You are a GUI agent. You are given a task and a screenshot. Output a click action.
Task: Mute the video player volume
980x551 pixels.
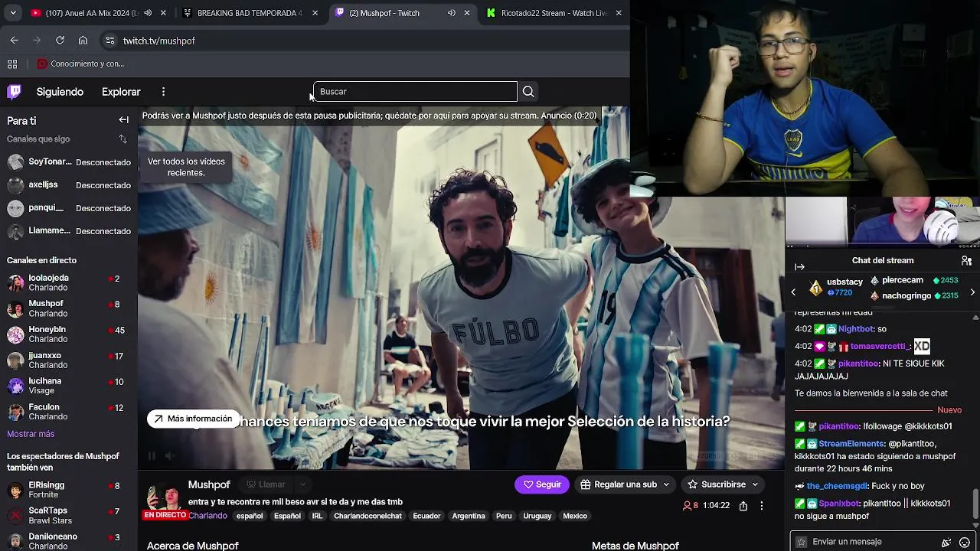tap(170, 456)
